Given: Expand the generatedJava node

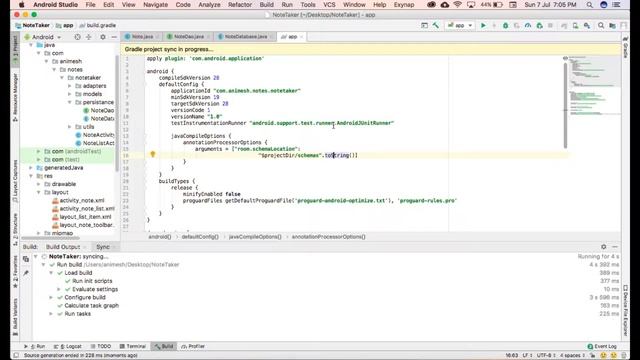Looking at the screenshot, I should coord(31,168).
